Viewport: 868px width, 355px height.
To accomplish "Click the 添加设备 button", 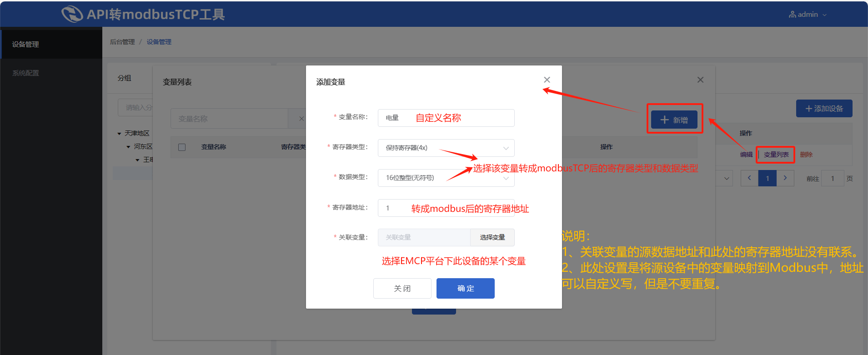I will click(824, 109).
